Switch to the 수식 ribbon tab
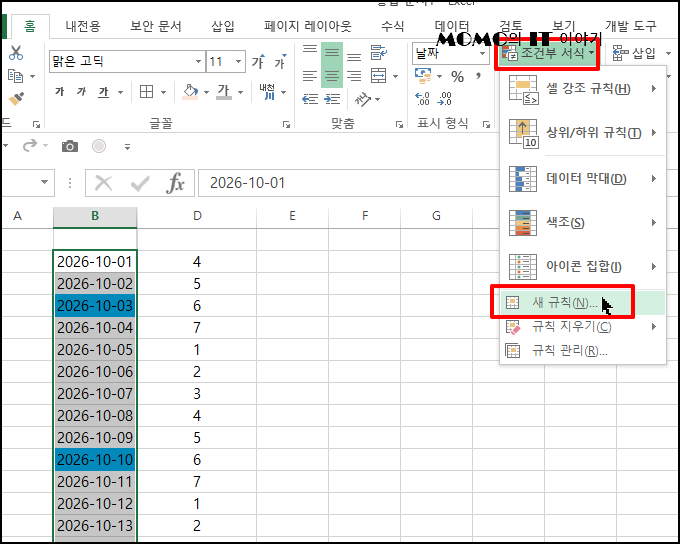 tap(392, 26)
